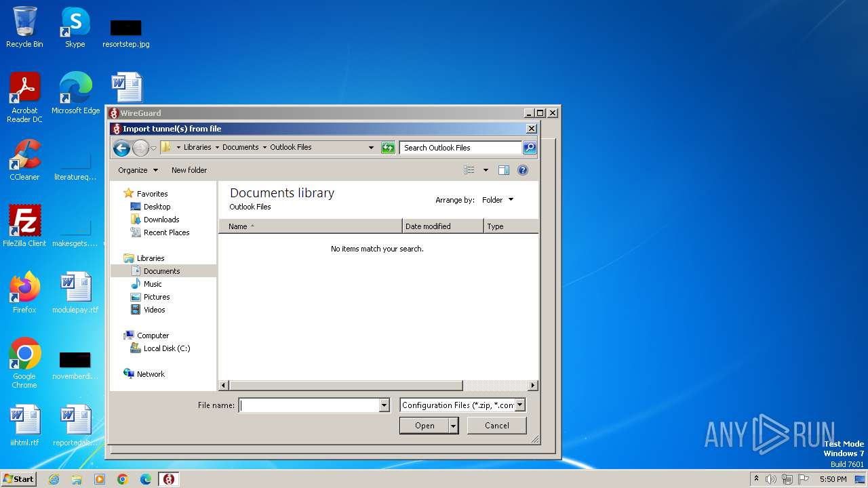This screenshot has width=868, height=488.
Task: Select the Music library
Action: 153,284
